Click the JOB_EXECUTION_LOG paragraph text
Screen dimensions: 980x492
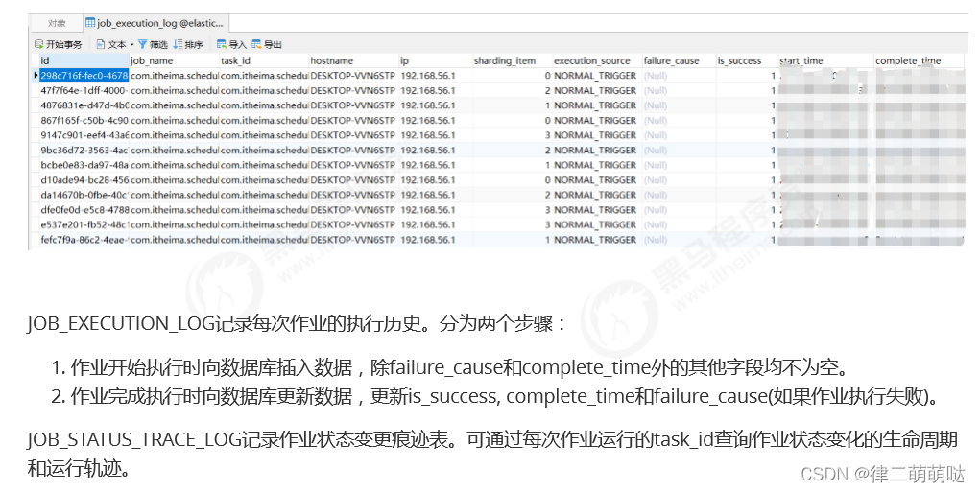click(297, 324)
